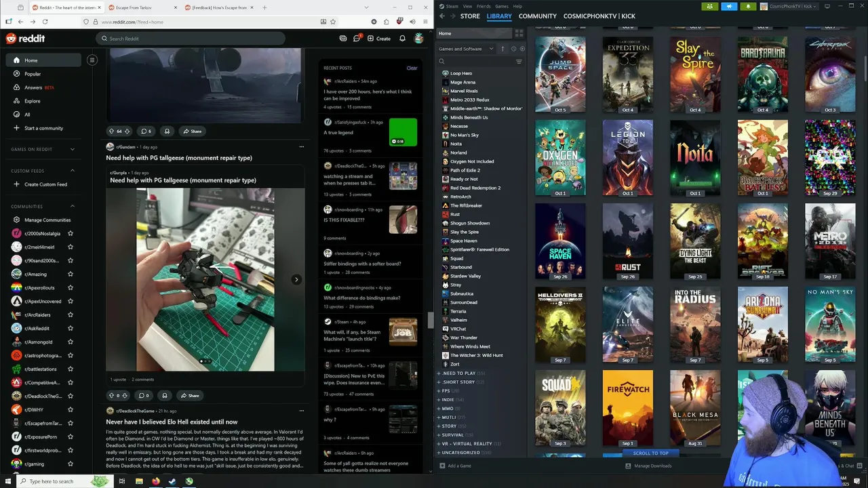Open Firefox from the Windows taskbar
This screenshot has width=868, height=488.
[155, 481]
